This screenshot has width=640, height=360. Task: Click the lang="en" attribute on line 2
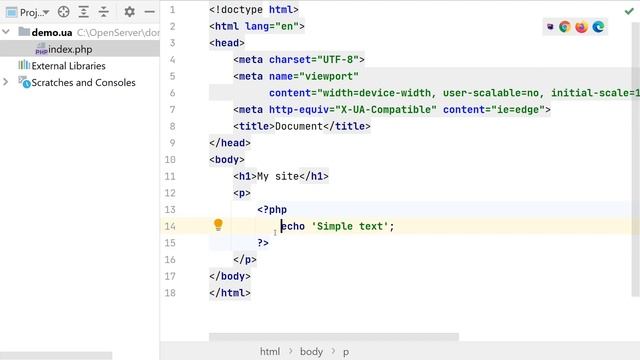click(x=272, y=26)
